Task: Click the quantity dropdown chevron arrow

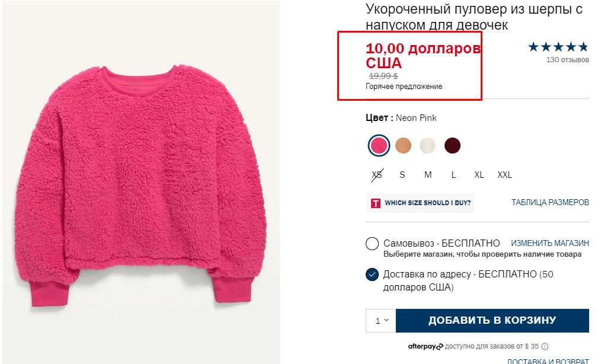Action: point(386,320)
